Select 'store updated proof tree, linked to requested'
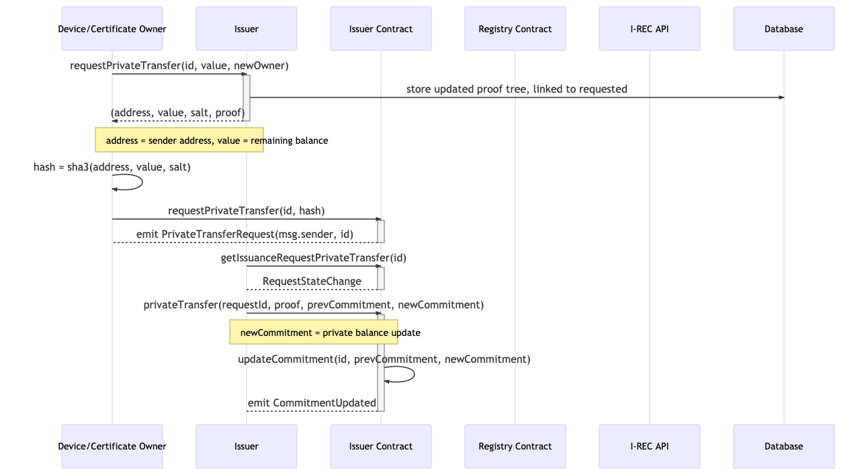Image resolution: width=868 pixels, height=469 pixels. [x=517, y=89]
